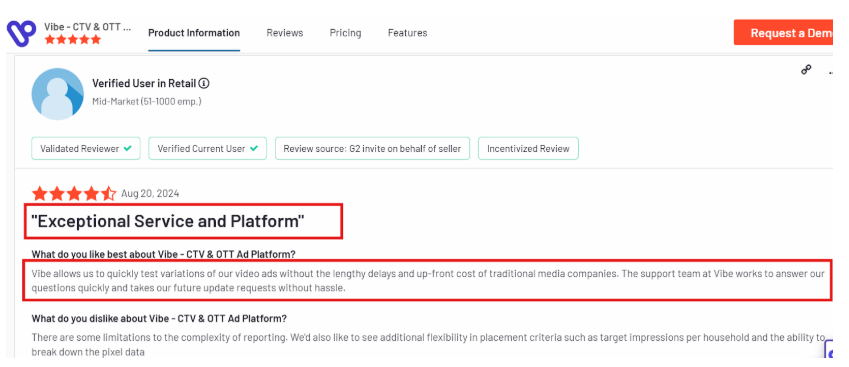849x367 pixels.
Task: Open the "Exceptional Service and Platform" review title
Action: (168, 221)
